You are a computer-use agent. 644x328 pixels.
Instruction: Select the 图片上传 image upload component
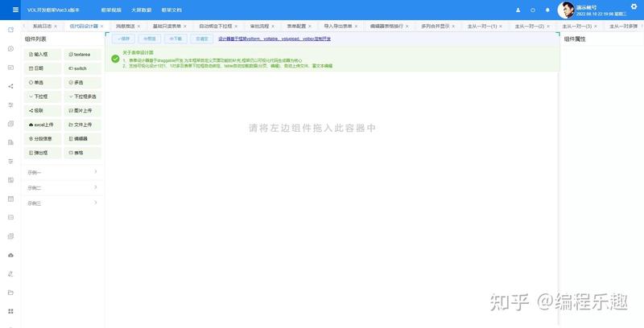pos(83,111)
